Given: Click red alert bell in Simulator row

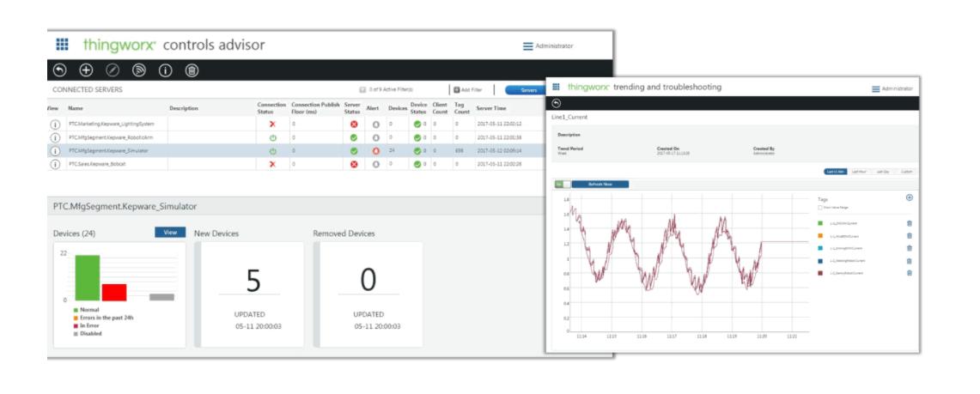Looking at the screenshot, I should tap(375, 151).
